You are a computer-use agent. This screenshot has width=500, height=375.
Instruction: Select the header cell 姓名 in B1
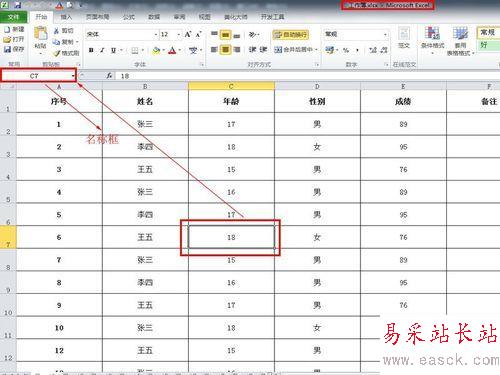tap(145, 101)
